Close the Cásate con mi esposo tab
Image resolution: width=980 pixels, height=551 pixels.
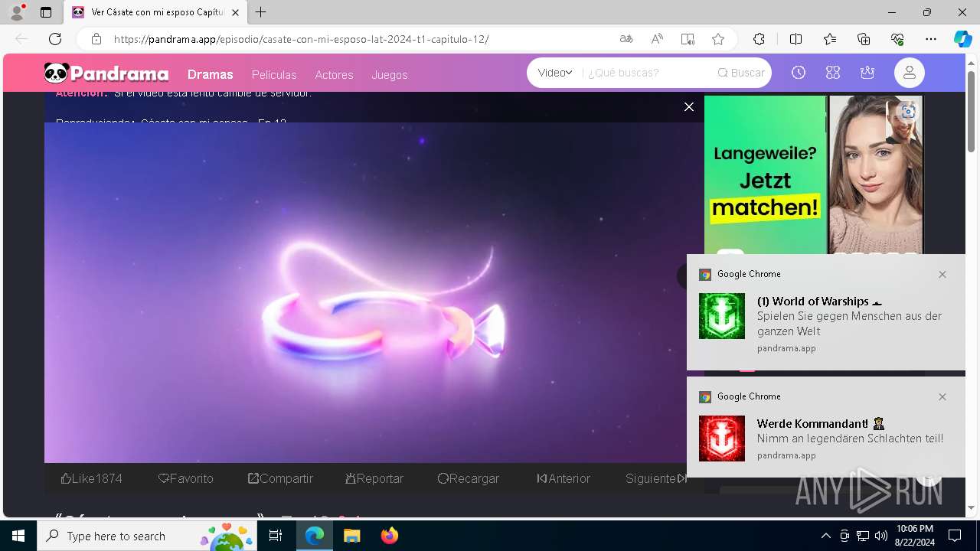point(236,12)
